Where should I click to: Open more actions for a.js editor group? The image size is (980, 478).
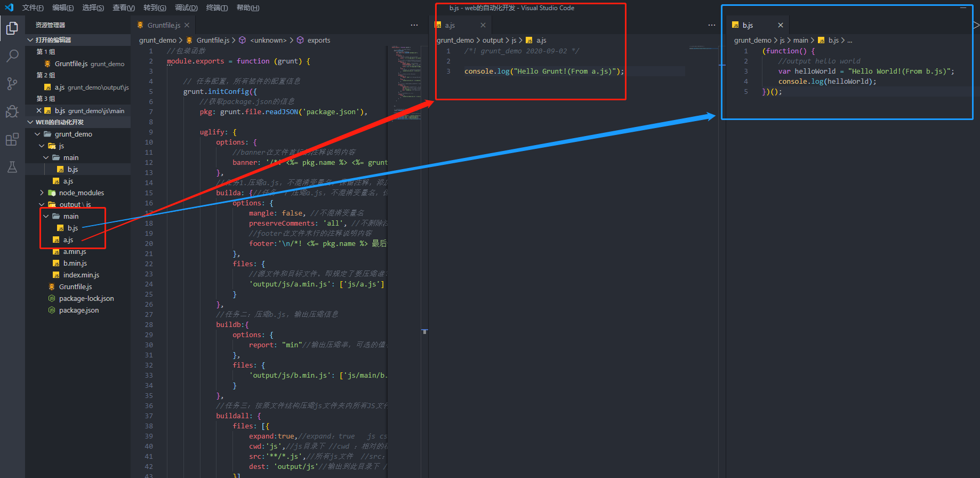click(x=712, y=25)
